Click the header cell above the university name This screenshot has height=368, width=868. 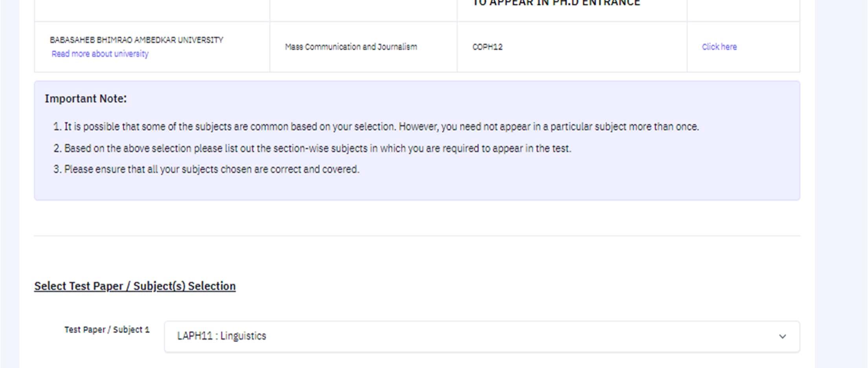152,11
